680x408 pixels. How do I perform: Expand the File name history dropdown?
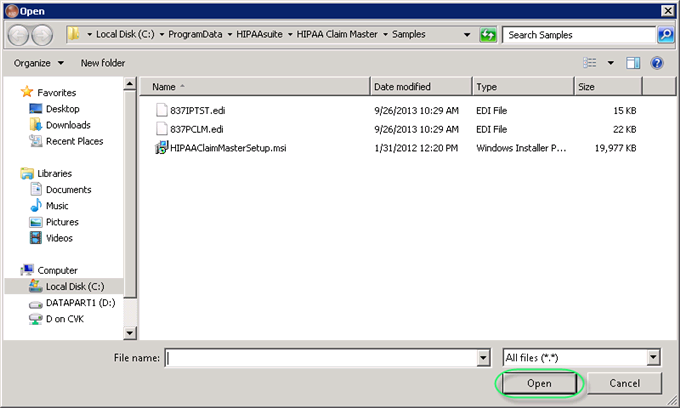point(481,357)
